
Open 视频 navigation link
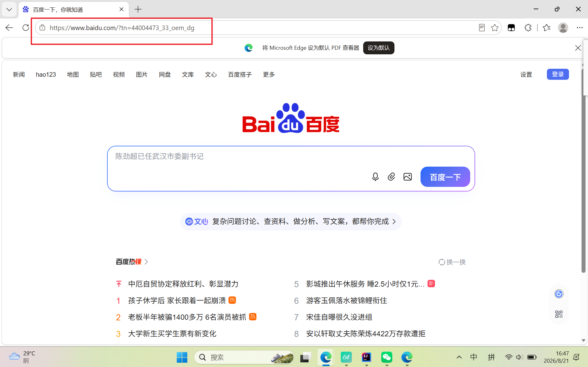pos(119,75)
